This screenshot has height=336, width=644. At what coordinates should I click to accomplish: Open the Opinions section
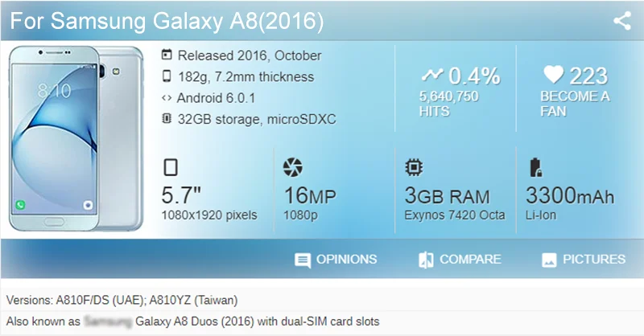tap(336, 260)
